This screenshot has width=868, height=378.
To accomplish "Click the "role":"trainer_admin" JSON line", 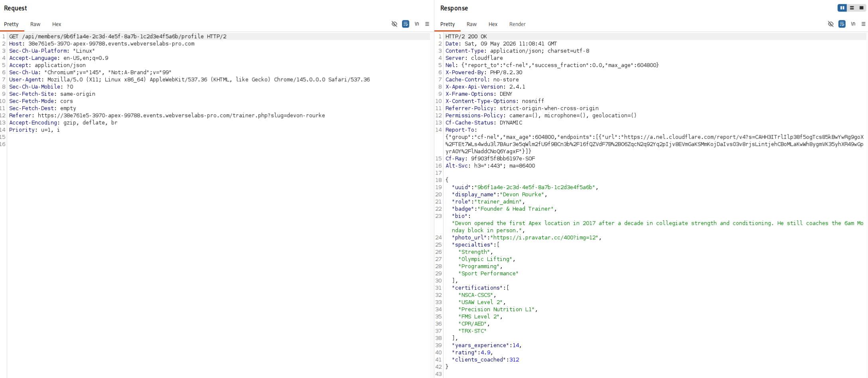I will (x=489, y=201).
